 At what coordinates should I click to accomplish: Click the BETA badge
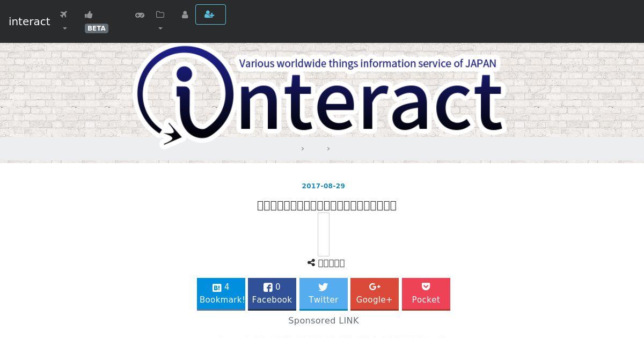tap(97, 28)
